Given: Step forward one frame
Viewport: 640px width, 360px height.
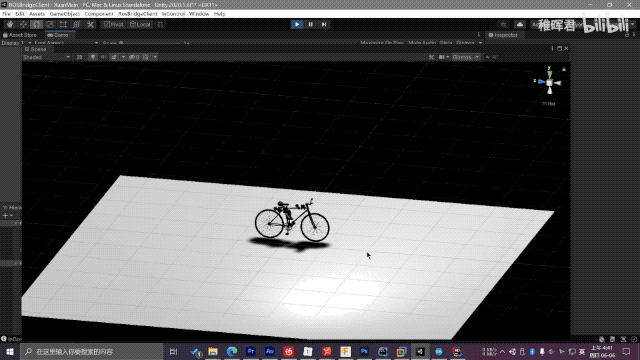Looking at the screenshot, I should 324,24.
